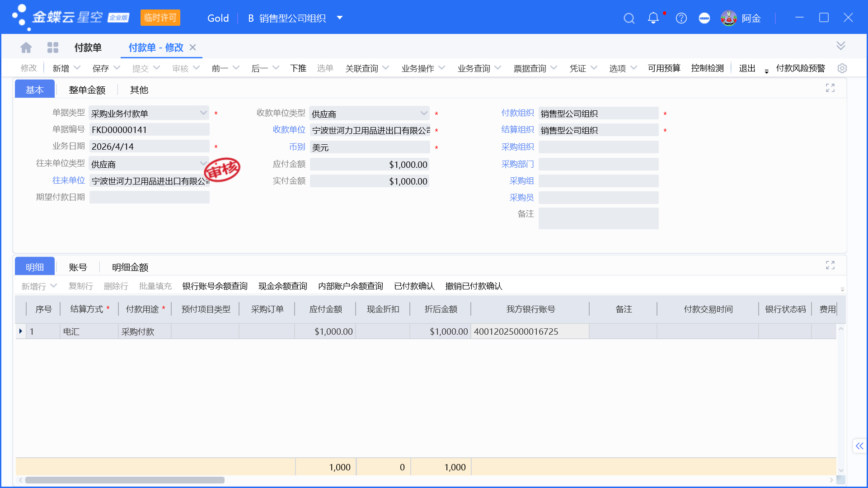This screenshot has height=488, width=868.
Task: Click 电汇 settlement cell
Action: click(x=89, y=332)
